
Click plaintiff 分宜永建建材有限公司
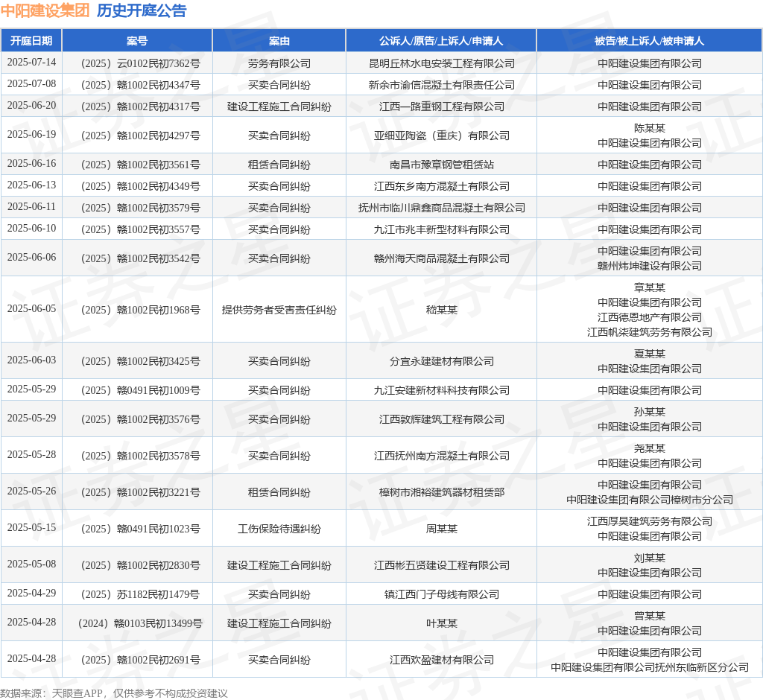pos(441,361)
